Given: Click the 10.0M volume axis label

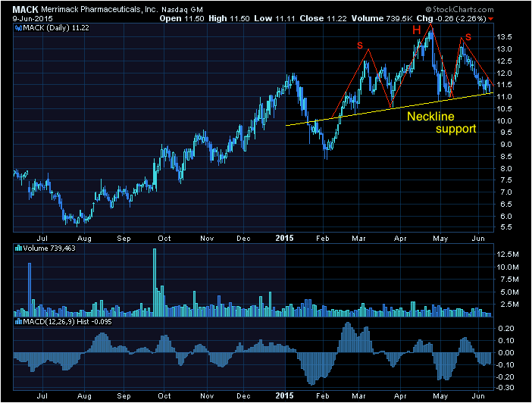Looking at the screenshot, I should [508, 267].
